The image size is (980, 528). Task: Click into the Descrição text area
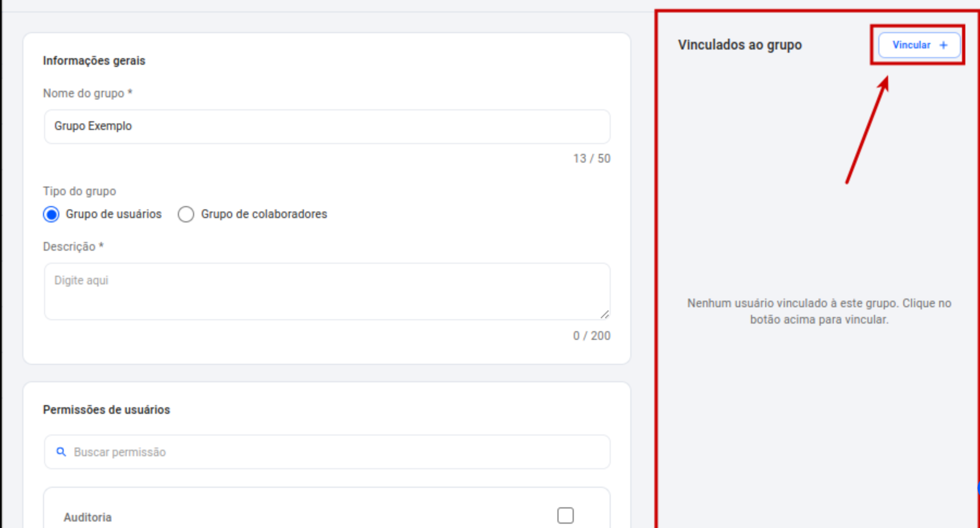(x=327, y=291)
